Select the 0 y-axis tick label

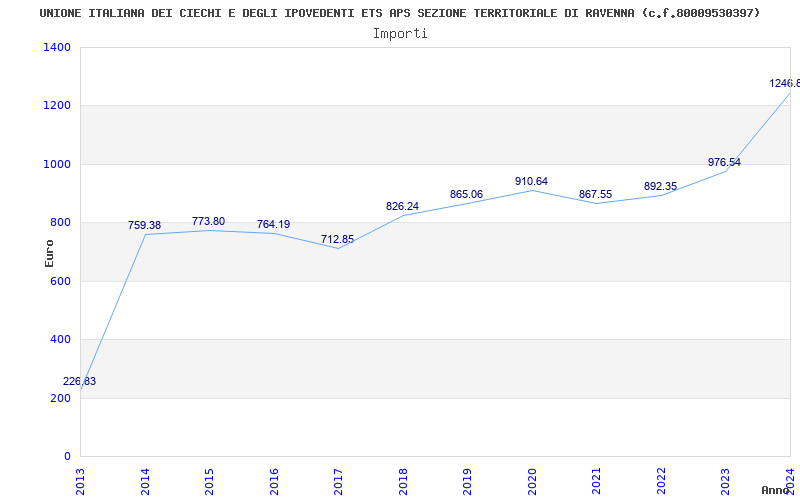click(x=67, y=456)
